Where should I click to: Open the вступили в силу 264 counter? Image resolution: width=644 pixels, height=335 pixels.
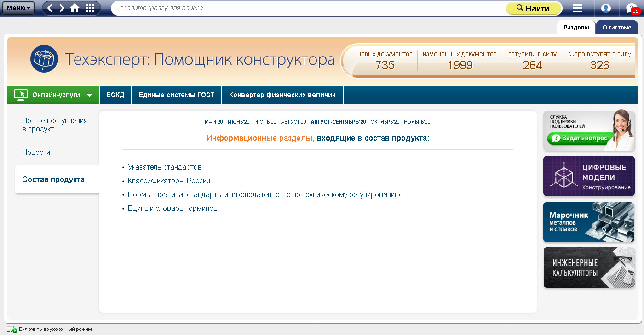click(x=532, y=61)
